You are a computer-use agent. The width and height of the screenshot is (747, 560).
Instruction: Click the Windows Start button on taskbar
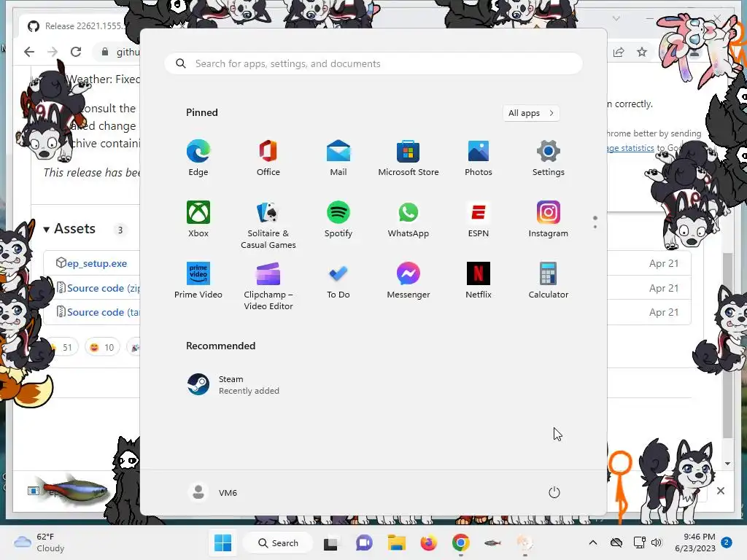pyautogui.click(x=223, y=542)
